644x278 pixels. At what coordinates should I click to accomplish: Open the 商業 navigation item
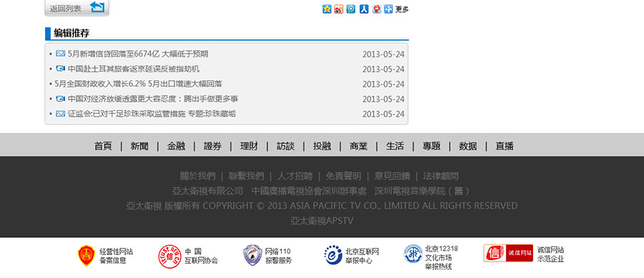358,146
